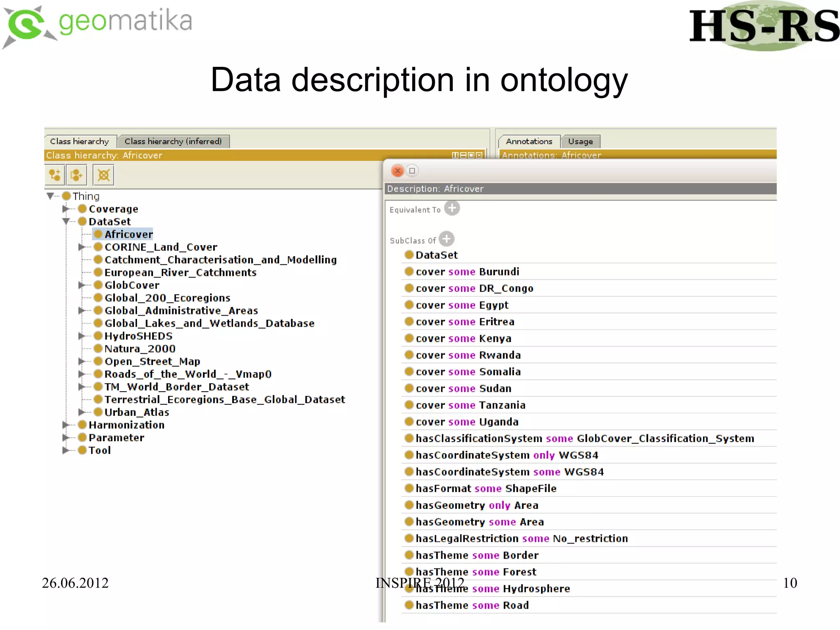Click 'hasLegalRestriction some No_restriction' entry

pyautogui.click(x=589, y=538)
